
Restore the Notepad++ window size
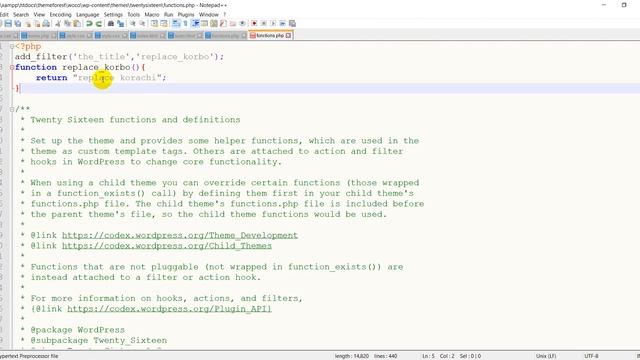click(x=624, y=5)
